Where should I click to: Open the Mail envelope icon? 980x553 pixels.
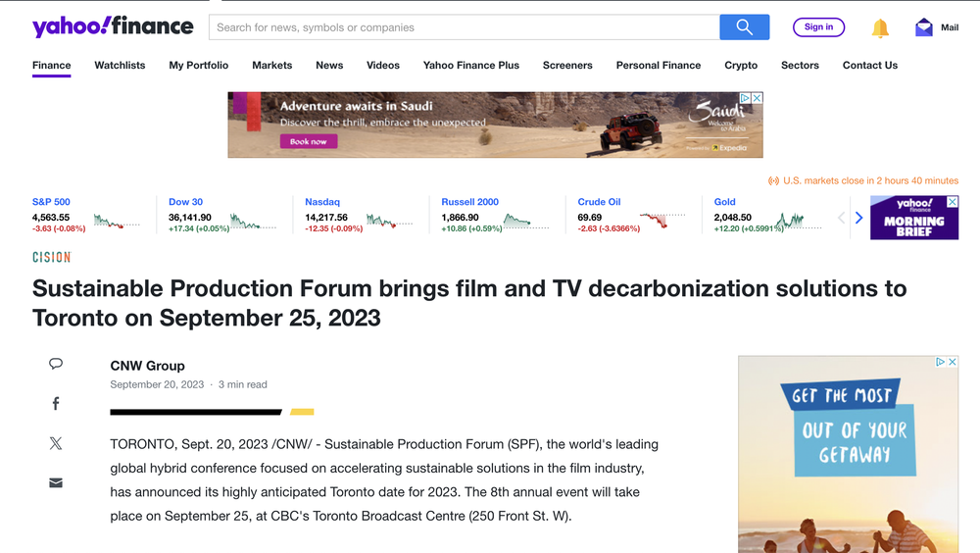click(924, 27)
